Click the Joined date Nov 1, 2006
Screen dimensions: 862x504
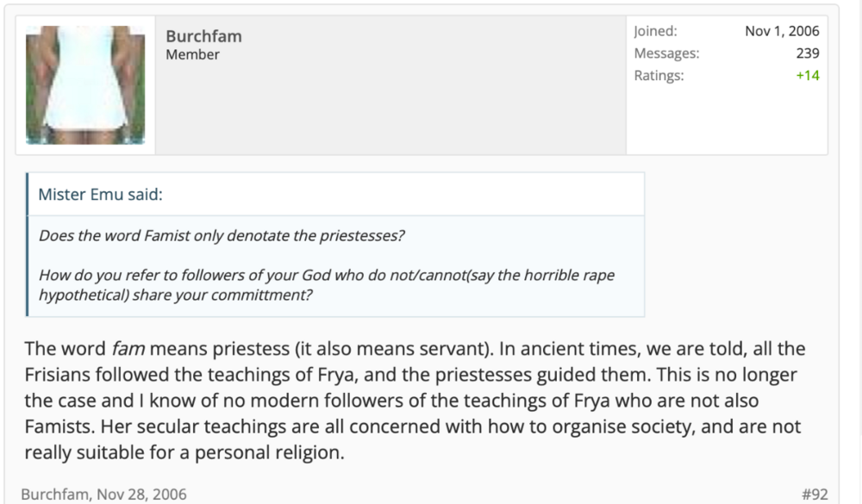coord(782,31)
